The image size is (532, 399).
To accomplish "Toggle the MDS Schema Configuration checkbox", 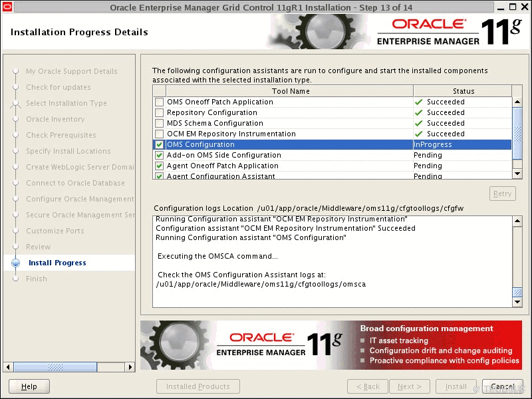I will click(159, 123).
